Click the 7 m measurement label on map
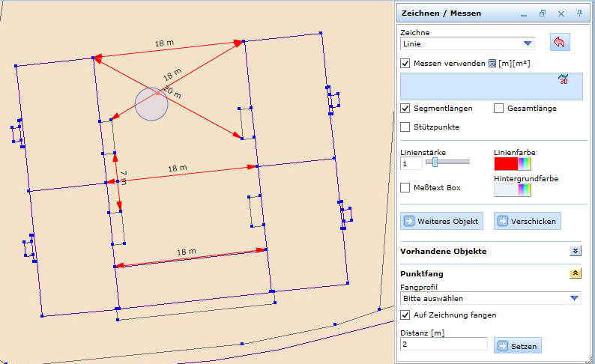This screenshot has height=364, width=595. (124, 177)
